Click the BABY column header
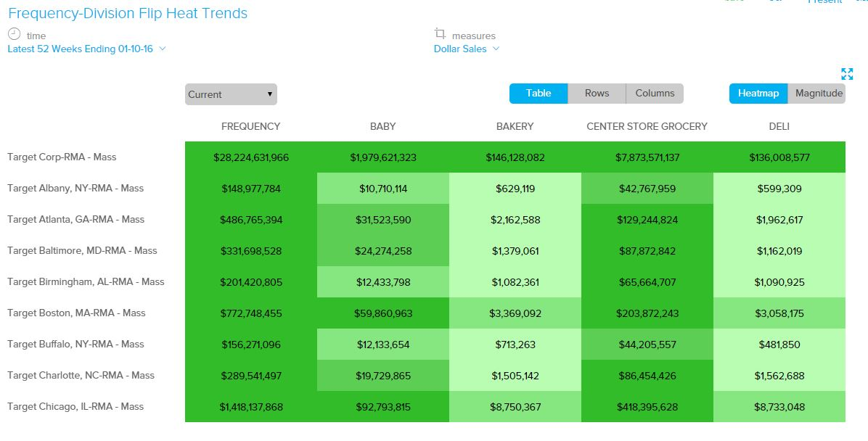 pos(382,126)
